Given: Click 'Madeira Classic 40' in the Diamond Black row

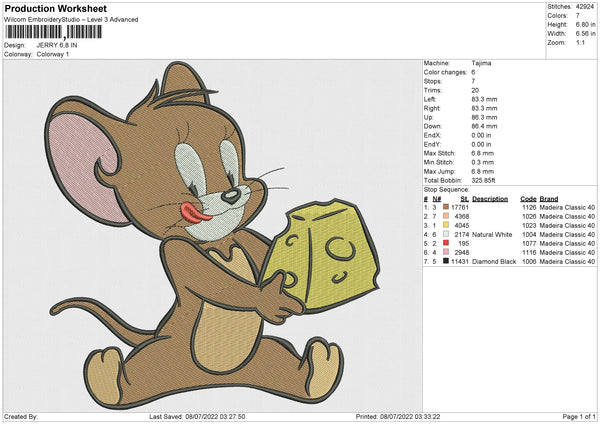Looking at the screenshot, I should 567,261.
